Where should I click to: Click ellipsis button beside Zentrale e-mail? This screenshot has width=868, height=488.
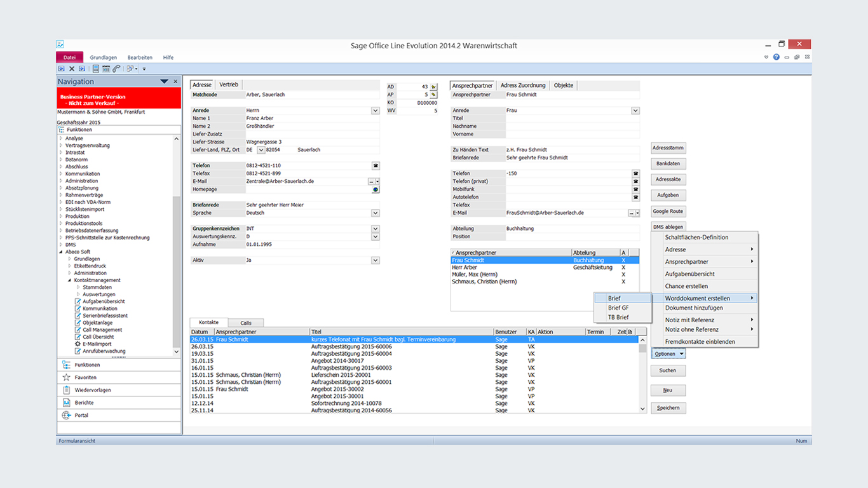click(x=371, y=181)
